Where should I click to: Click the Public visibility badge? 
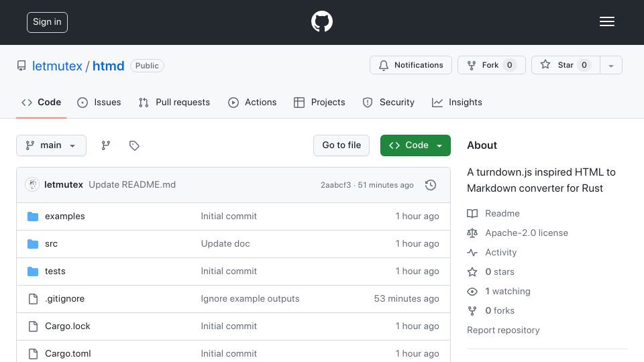147,66
